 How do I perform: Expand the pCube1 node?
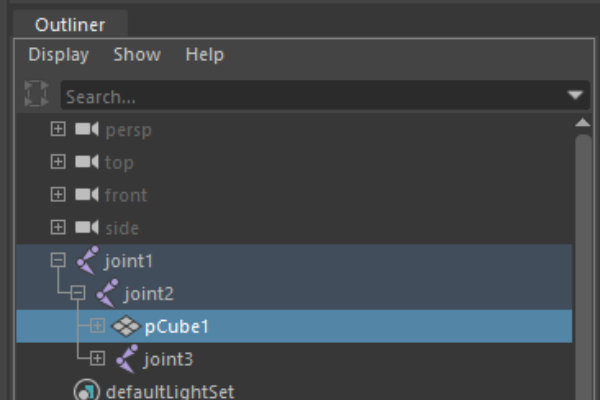click(97, 326)
